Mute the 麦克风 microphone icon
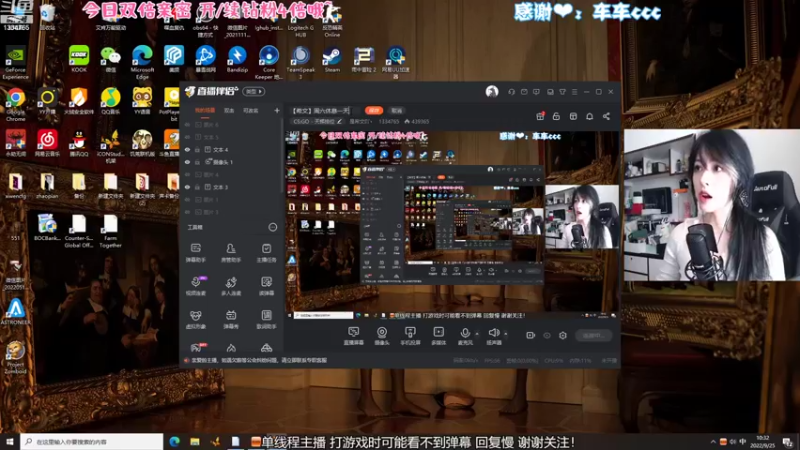Image resolution: width=800 pixels, height=450 pixels. (465, 334)
